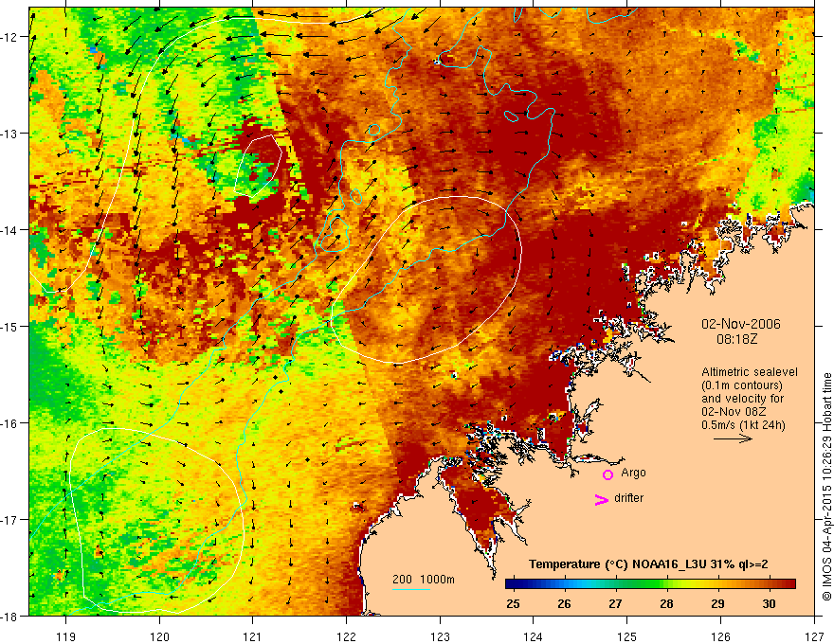Click the '200 1000m' isobath label

(x=424, y=580)
